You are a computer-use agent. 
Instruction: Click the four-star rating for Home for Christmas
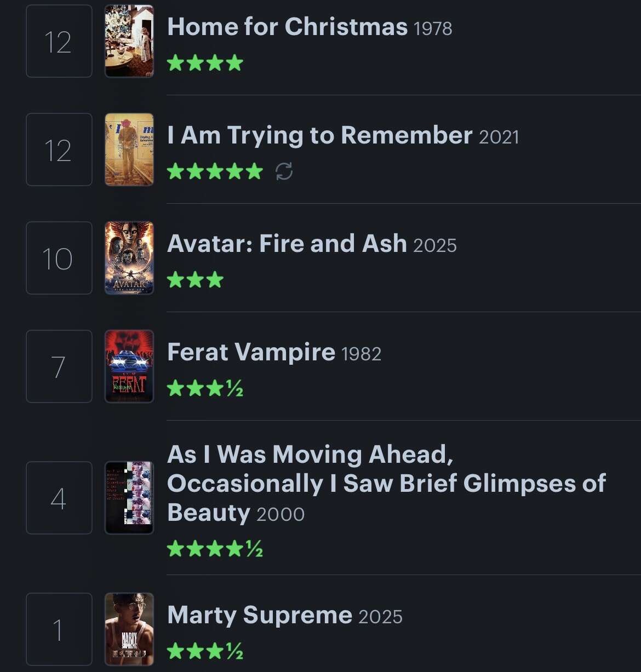pyautogui.click(x=205, y=63)
